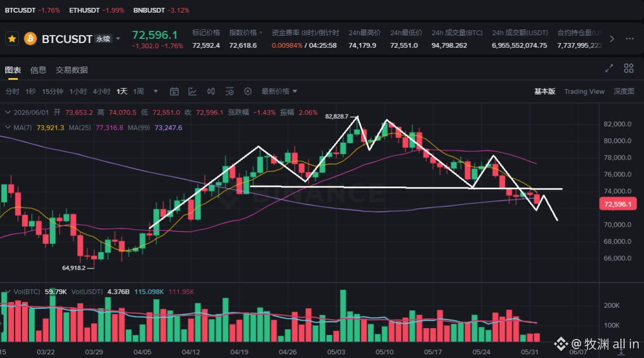Click the current price tag 72,596.1 on axis
The width and height of the screenshot is (644, 358).
click(x=617, y=204)
